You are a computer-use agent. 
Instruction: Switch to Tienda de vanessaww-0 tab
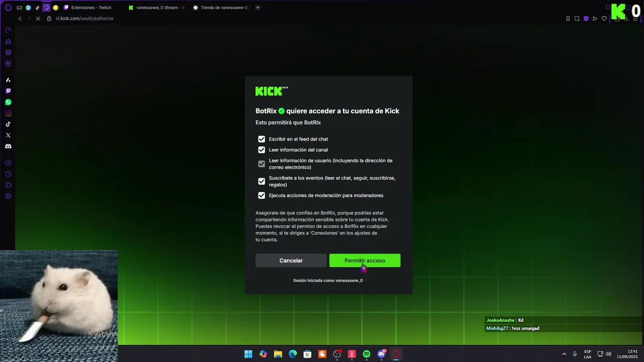pyautogui.click(x=221, y=8)
